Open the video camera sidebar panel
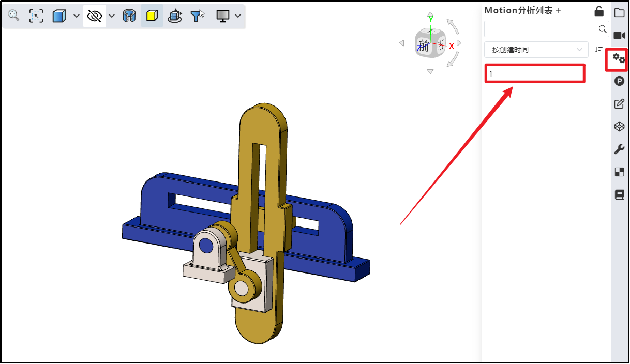630x364 pixels. [x=619, y=35]
